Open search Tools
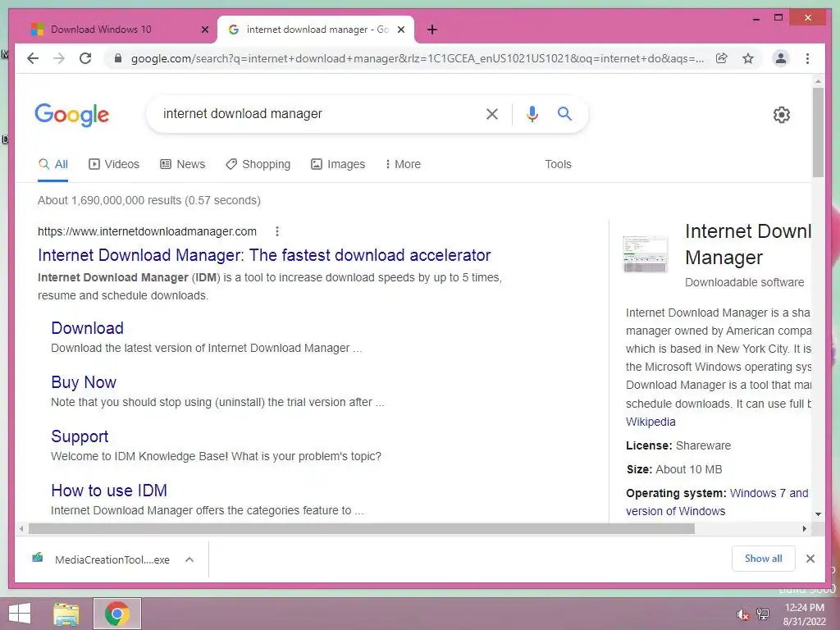 (558, 164)
